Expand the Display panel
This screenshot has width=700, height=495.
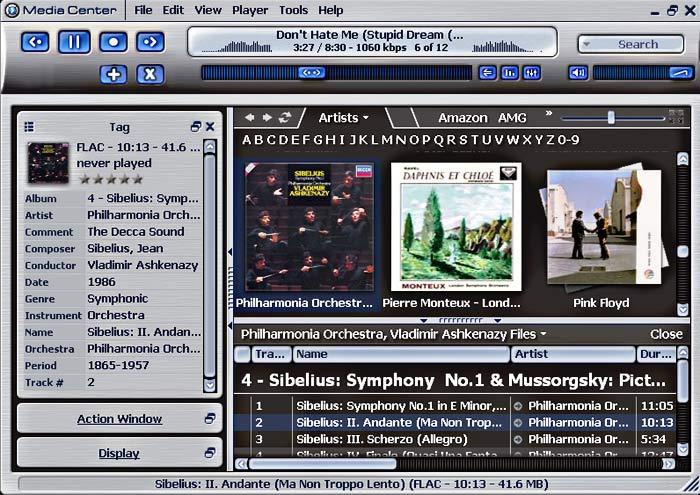[119, 453]
